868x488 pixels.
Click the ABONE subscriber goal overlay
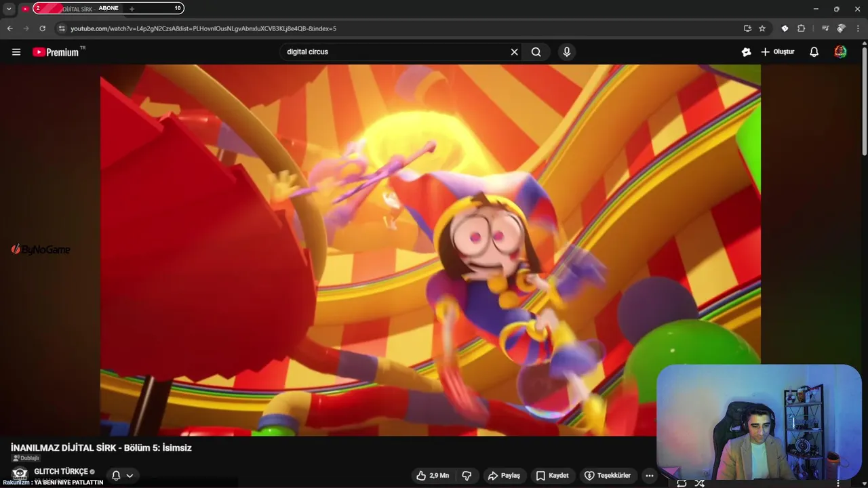[x=108, y=9]
